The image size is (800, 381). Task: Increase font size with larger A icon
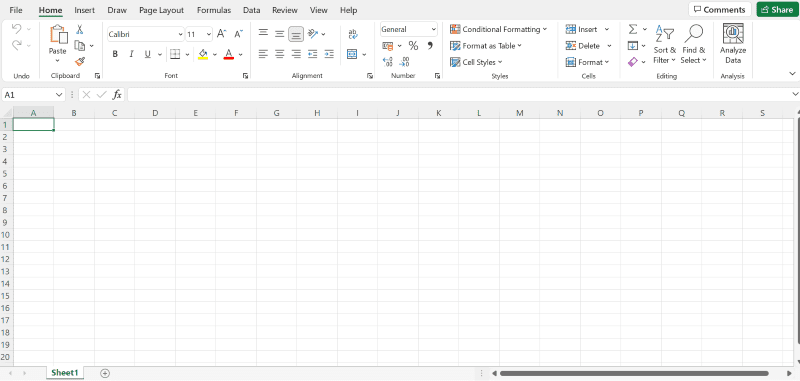pyautogui.click(x=221, y=34)
